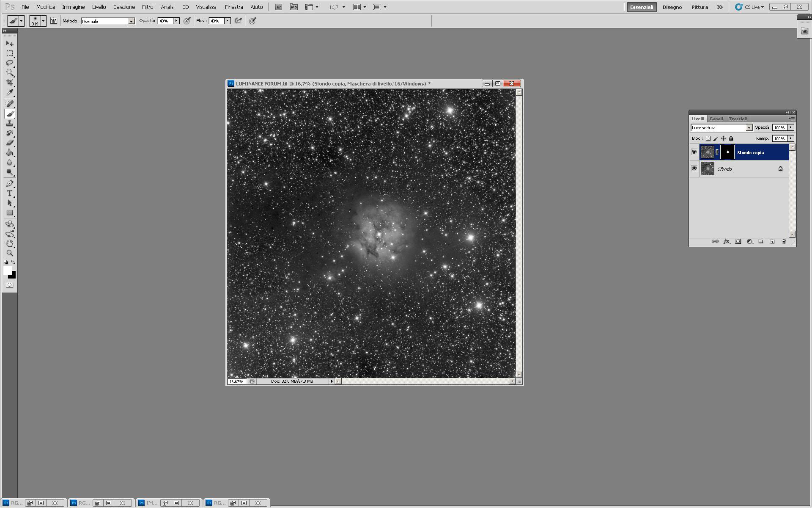Screen dimensions: 812x508
Task: Reset default foreground and background colors
Action: [x=6, y=262]
